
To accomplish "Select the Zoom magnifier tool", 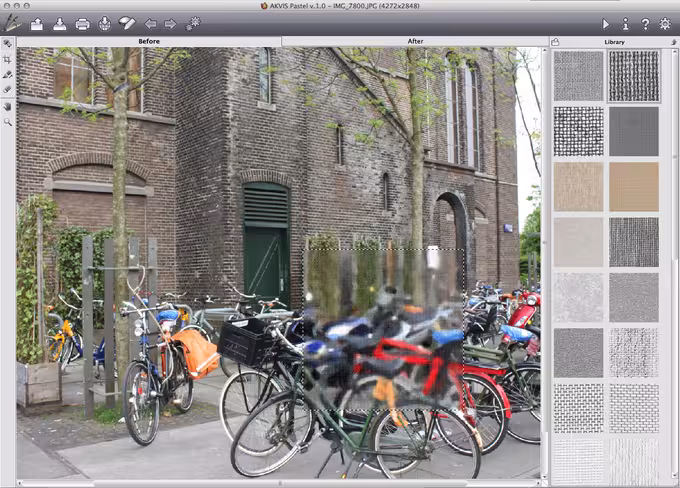I will [x=7, y=122].
